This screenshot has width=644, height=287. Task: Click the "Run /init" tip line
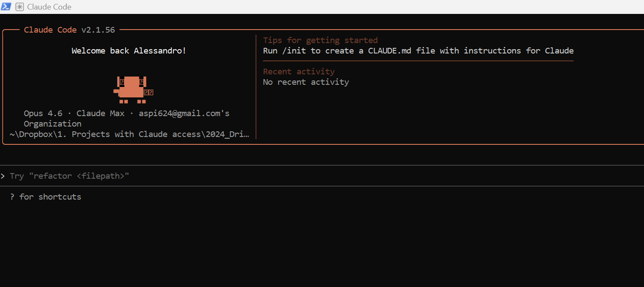tap(418, 50)
